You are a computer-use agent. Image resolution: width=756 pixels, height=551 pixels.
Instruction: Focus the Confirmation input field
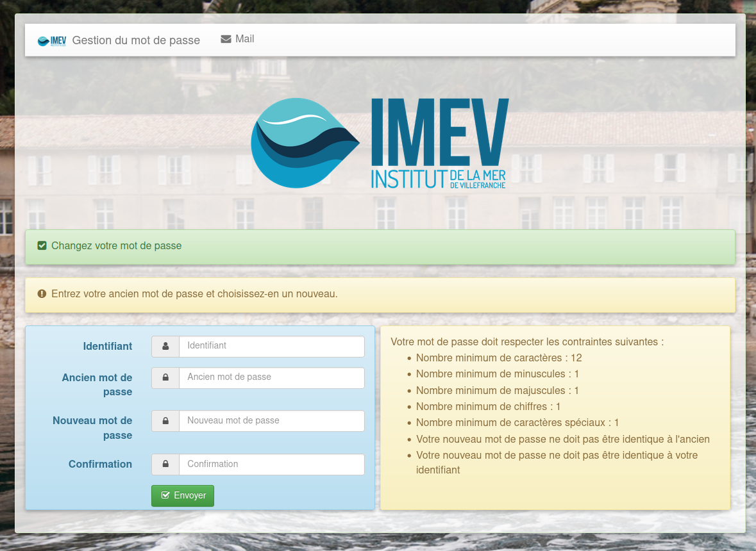coord(272,465)
